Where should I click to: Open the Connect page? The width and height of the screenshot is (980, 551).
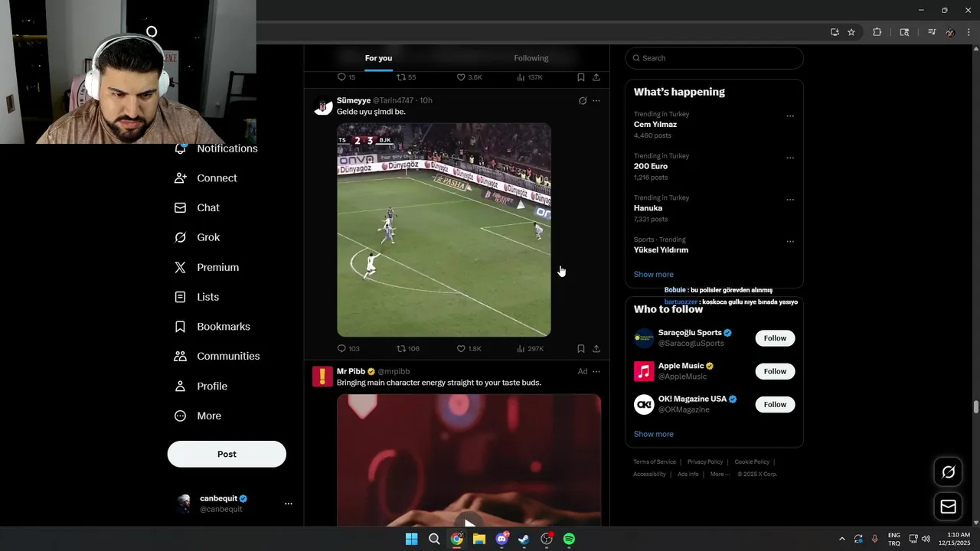[x=206, y=178]
